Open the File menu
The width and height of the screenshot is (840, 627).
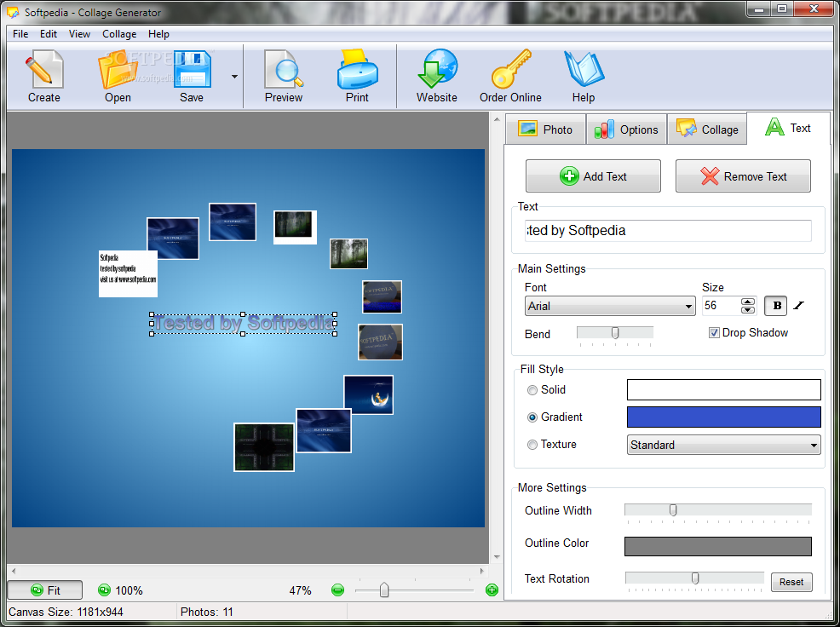[20, 34]
